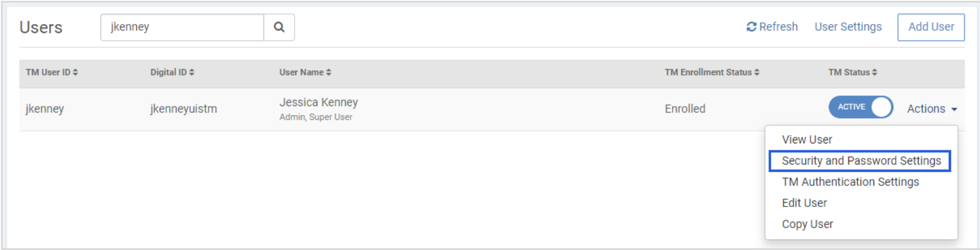The height and width of the screenshot is (250, 980).
Task: Collapse the Actions dropdown caret
Action: point(954,109)
